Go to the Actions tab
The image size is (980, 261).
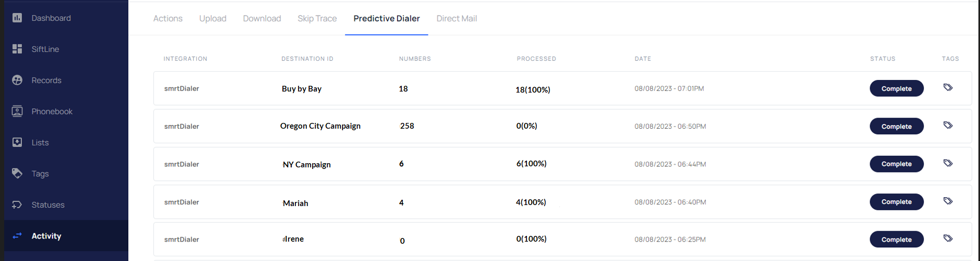coord(168,18)
